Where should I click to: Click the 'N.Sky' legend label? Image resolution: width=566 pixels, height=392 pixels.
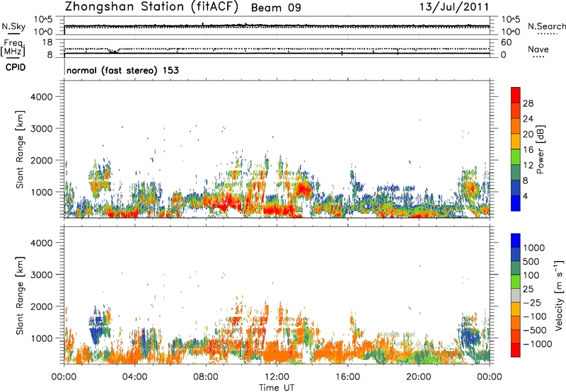(x=13, y=26)
